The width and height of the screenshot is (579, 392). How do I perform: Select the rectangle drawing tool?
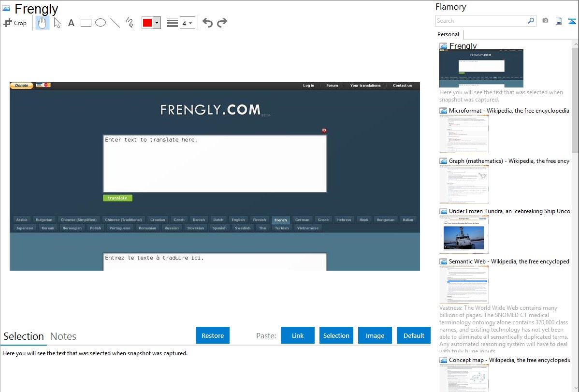coord(86,23)
